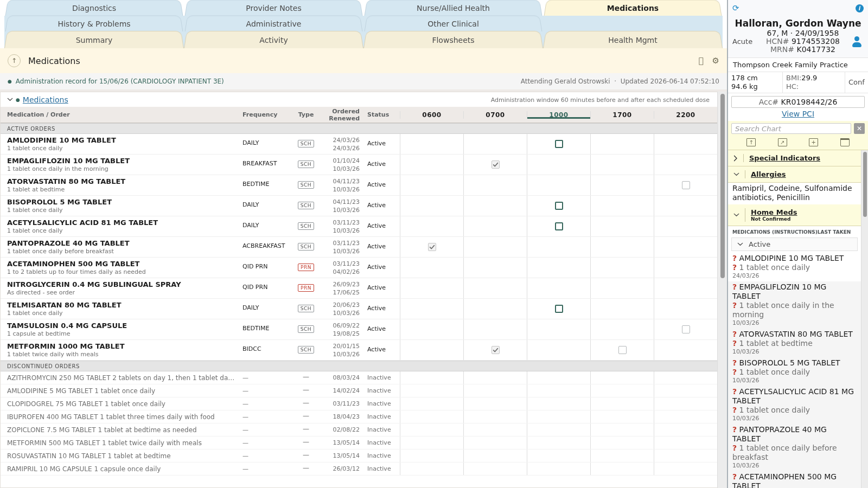This screenshot has width=868, height=488.
Task: Check the 1000 dose box for Amlodipine 10 mg
Action: 559,144
